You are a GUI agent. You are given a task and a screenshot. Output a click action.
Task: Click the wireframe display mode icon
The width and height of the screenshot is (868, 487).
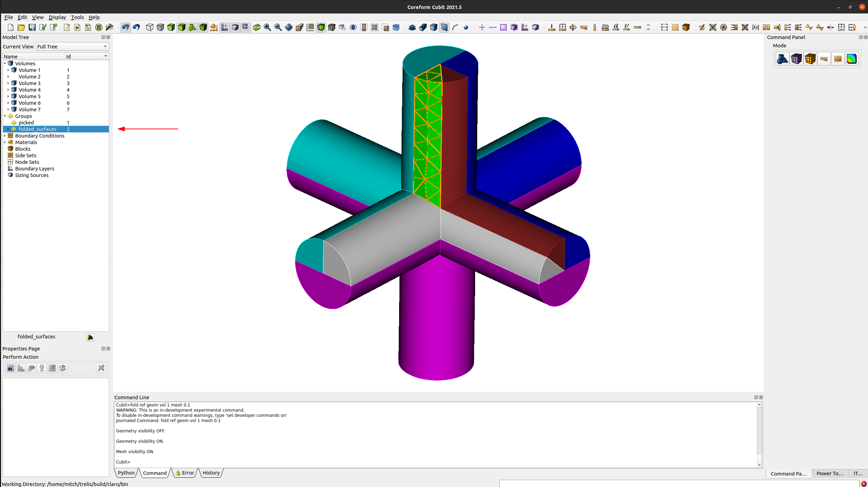[149, 27]
